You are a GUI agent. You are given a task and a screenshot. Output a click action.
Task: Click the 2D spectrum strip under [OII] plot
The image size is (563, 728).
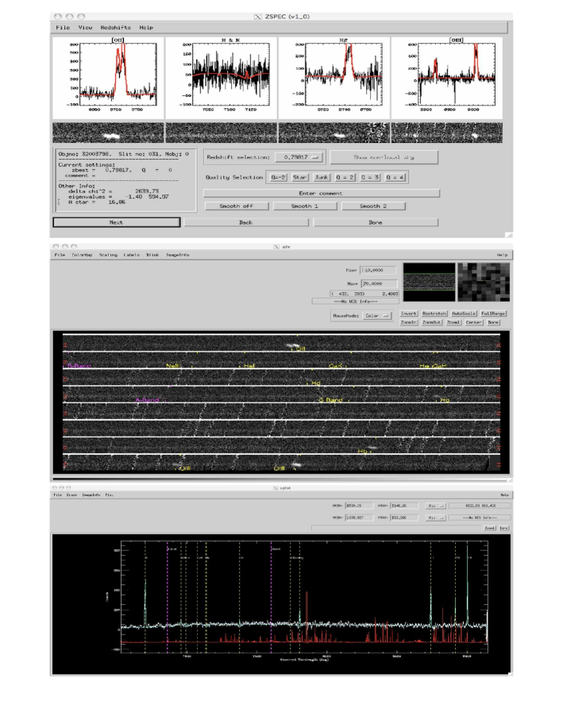pyautogui.click(x=108, y=133)
